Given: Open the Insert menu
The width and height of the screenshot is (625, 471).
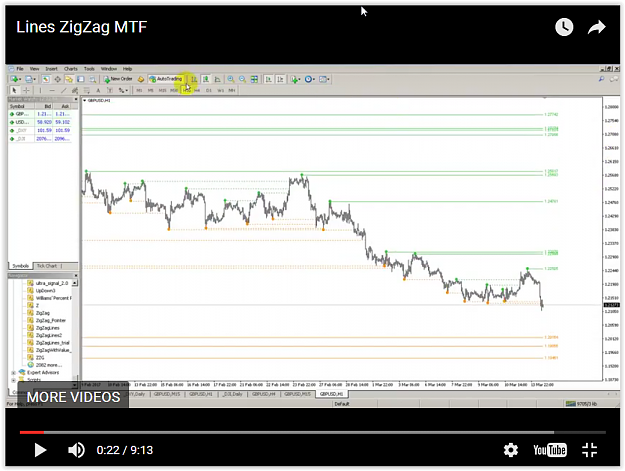Looking at the screenshot, I should tap(51, 69).
